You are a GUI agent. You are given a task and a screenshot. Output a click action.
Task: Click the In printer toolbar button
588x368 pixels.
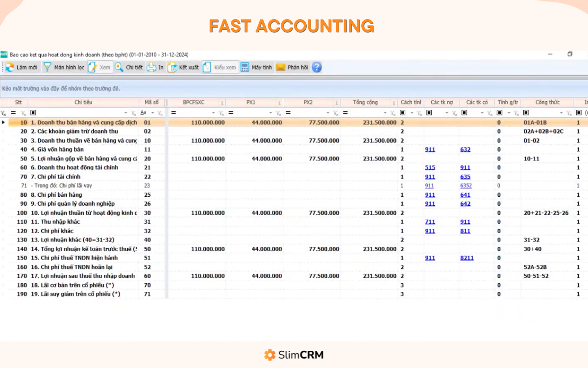coord(156,67)
